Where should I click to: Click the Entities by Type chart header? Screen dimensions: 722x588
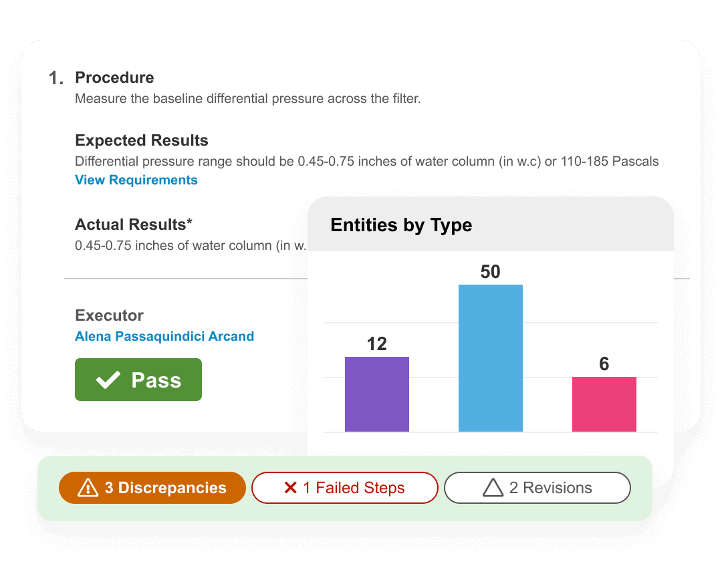click(402, 225)
